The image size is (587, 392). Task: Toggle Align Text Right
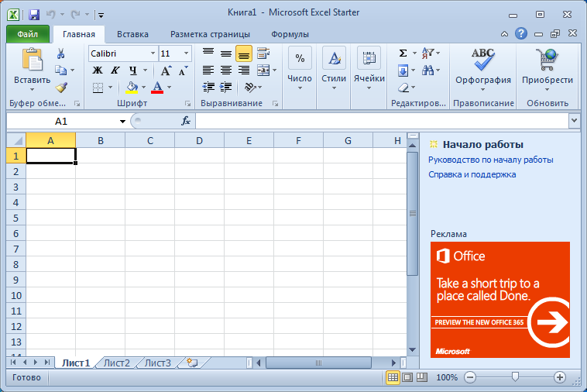click(x=244, y=70)
